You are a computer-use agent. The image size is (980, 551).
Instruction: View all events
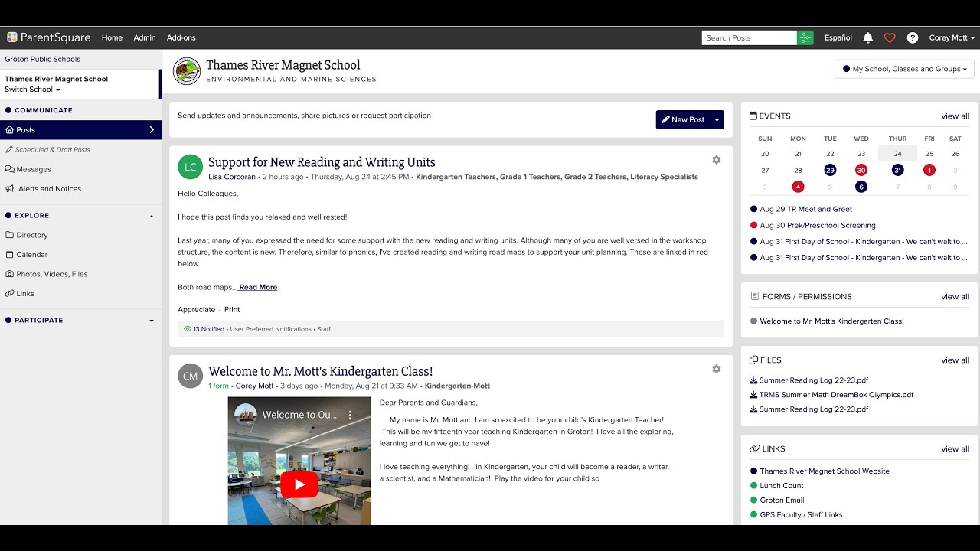955,116
